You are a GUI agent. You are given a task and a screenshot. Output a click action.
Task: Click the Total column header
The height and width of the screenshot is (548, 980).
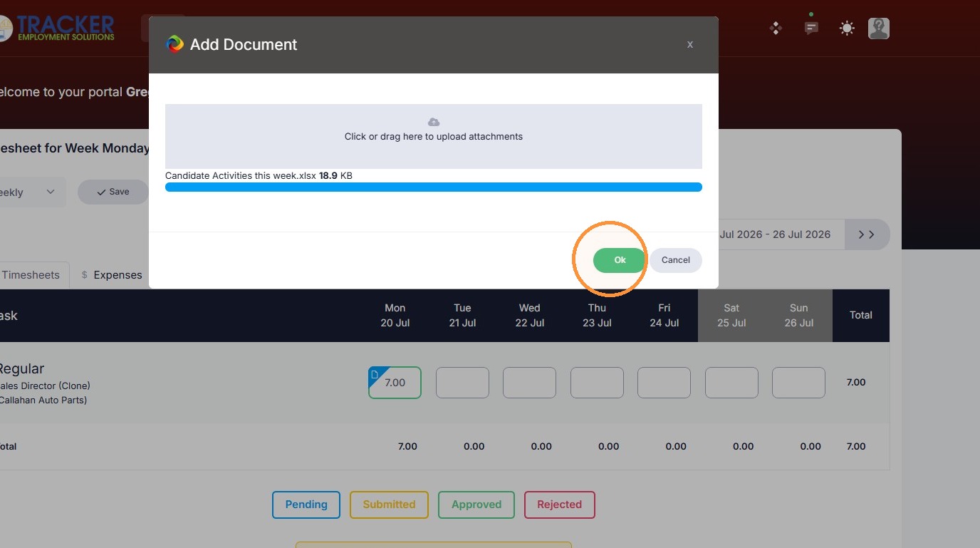coord(861,315)
